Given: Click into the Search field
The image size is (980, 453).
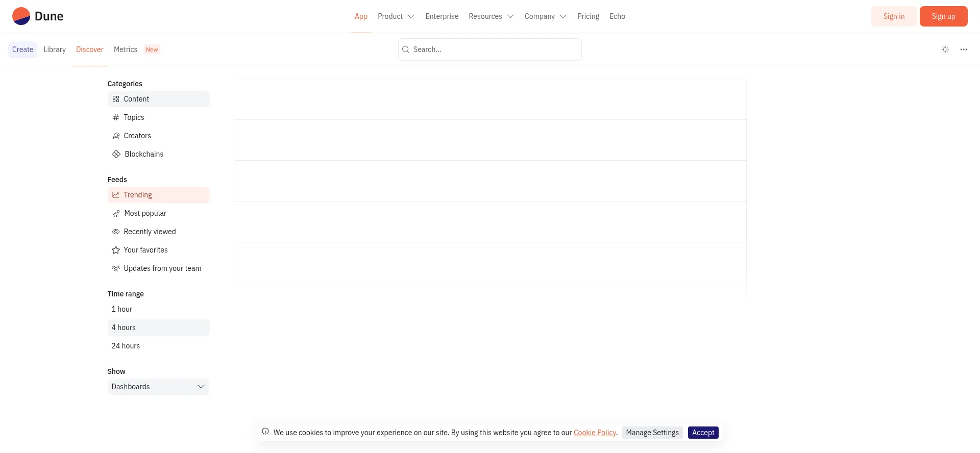Looking at the screenshot, I should coord(490,49).
